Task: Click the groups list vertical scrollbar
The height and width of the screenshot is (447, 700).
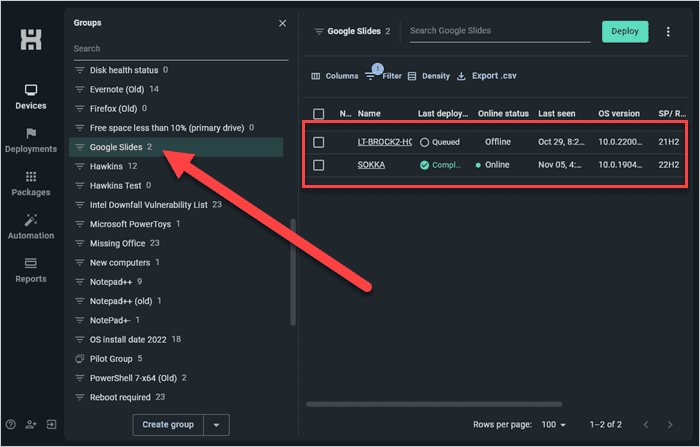Action: [x=293, y=272]
